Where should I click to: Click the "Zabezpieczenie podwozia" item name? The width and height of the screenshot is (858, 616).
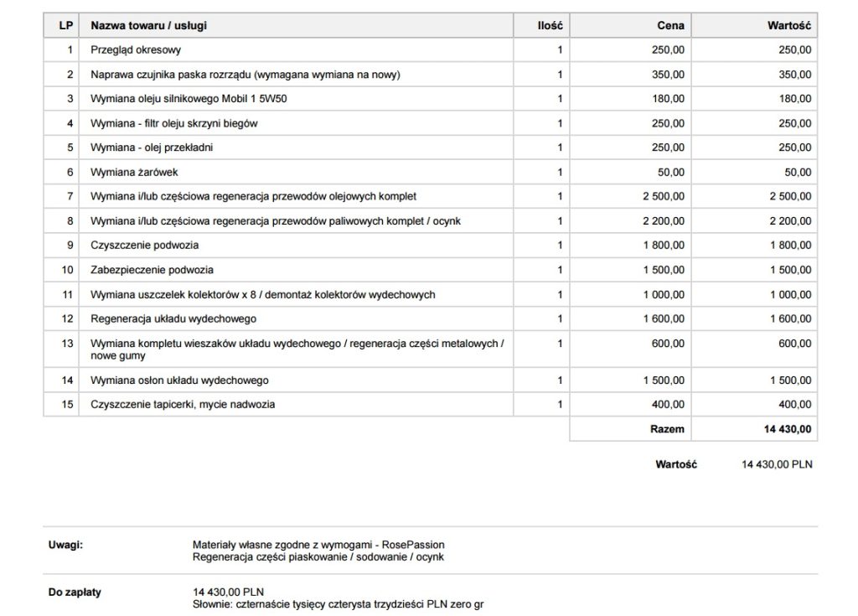coord(152,270)
